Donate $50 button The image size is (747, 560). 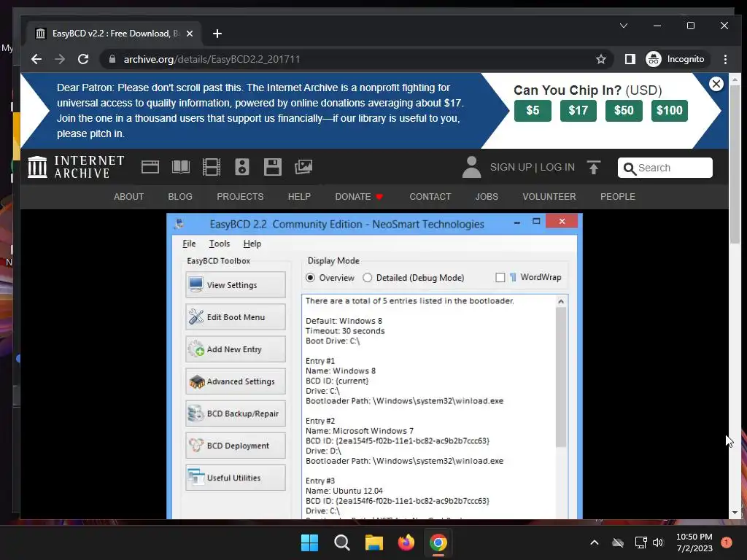coord(624,111)
